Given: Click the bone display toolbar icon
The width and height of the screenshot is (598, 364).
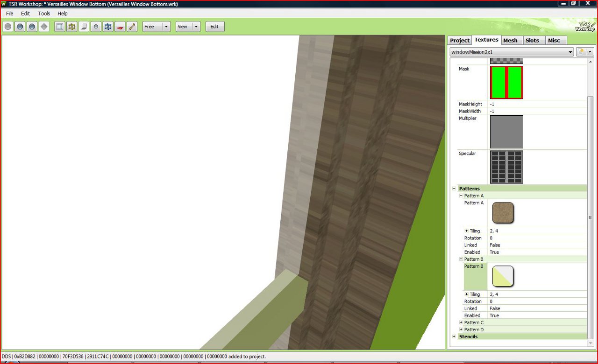Looking at the screenshot, I should [132, 27].
